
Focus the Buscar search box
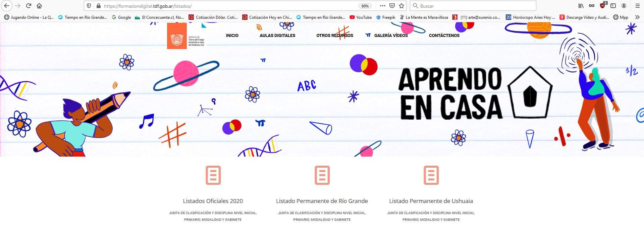473,6
